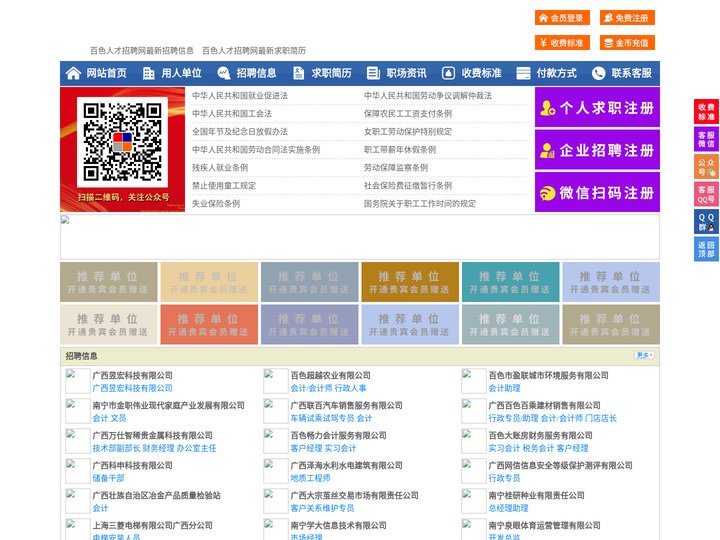Click 更多 link in 招聘信息 header
The height and width of the screenshot is (540, 720).
[644, 355]
